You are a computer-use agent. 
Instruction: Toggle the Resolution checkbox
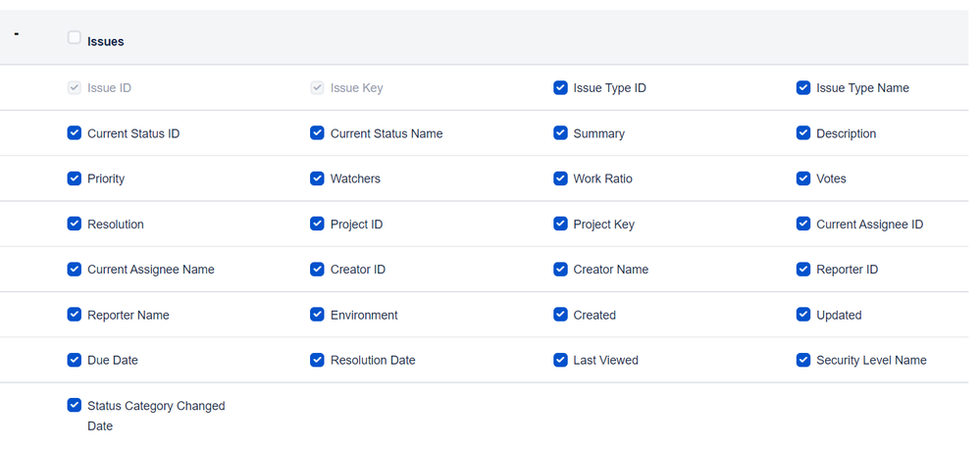point(75,224)
